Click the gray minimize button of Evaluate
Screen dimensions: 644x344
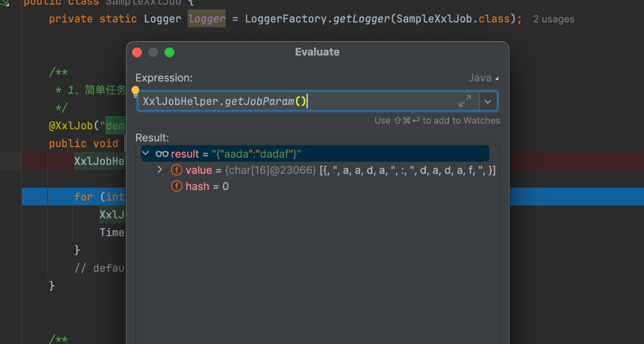coord(153,53)
